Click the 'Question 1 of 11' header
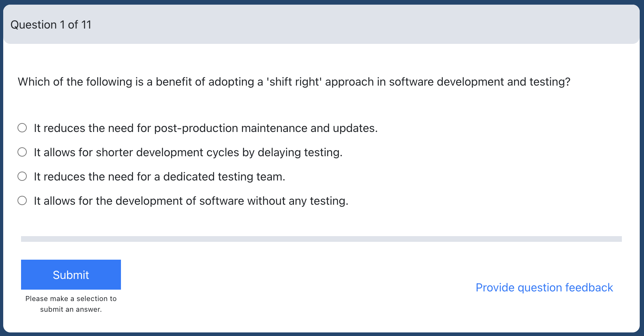644x336 pixels. coord(51,25)
